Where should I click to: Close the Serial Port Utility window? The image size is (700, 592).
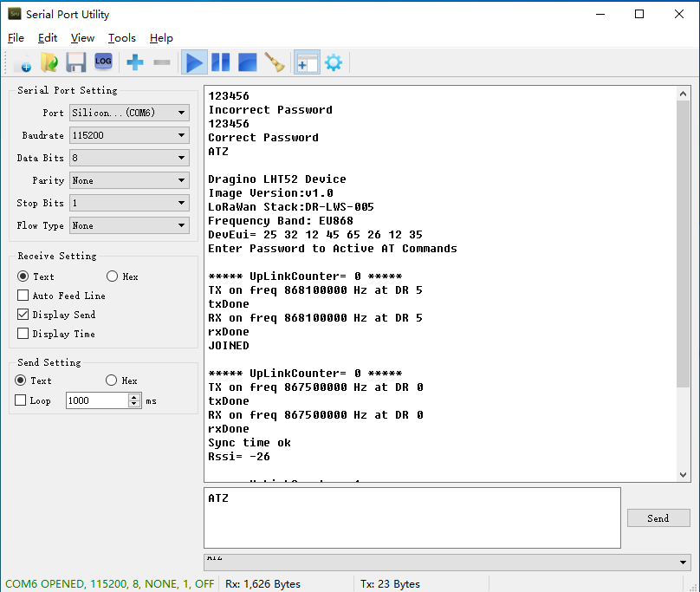click(679, 14)
